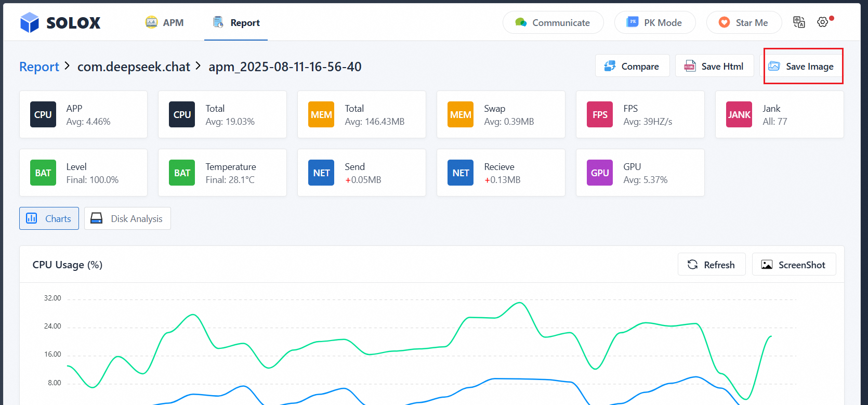Open the language translation icon

coord(799,22)
